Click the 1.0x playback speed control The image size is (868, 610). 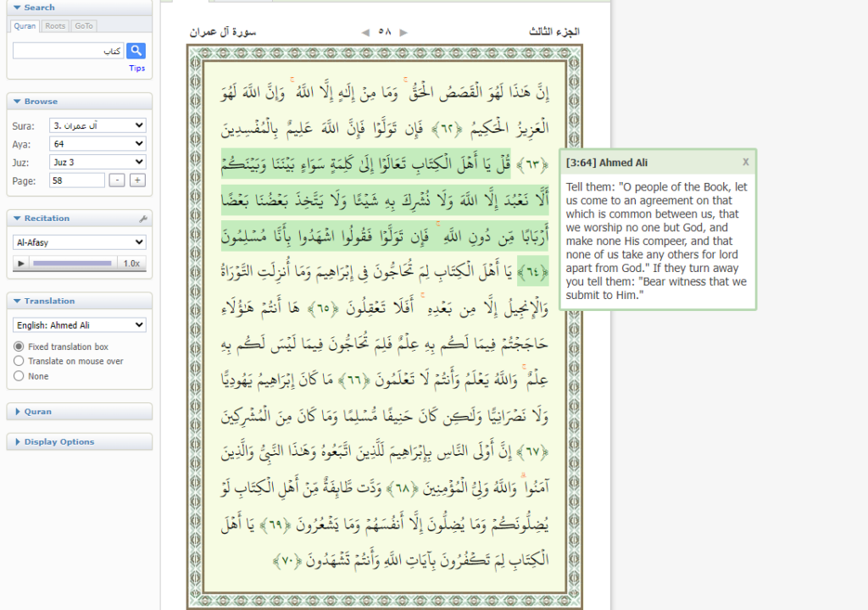[131, 263]
